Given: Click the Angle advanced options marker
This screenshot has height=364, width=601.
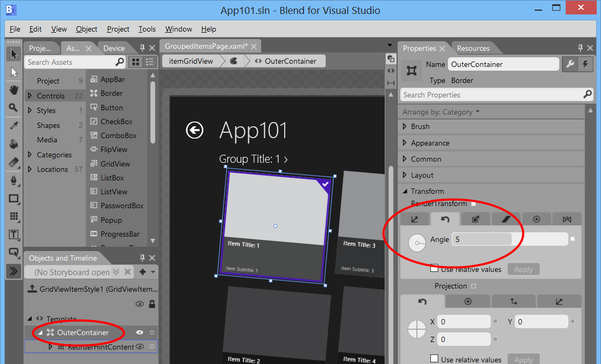Looking at the screenshot, I should 573,239.
